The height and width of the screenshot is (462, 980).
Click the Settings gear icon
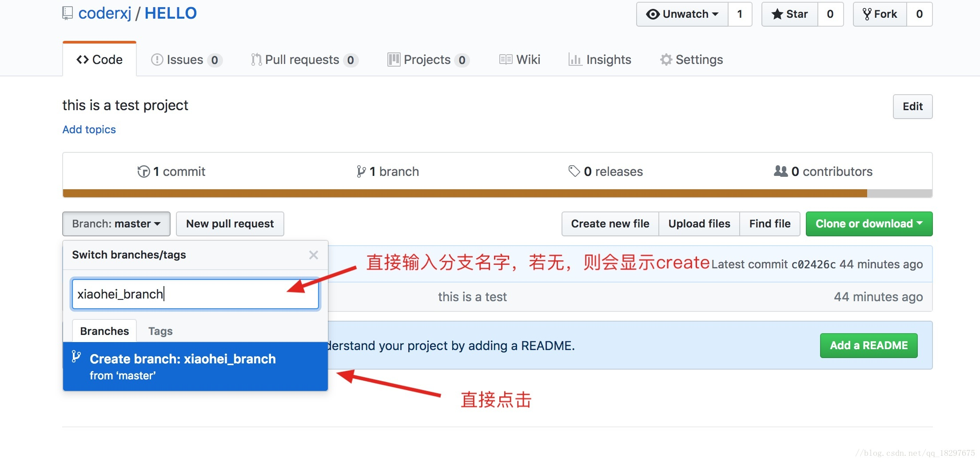click(666, 60)
